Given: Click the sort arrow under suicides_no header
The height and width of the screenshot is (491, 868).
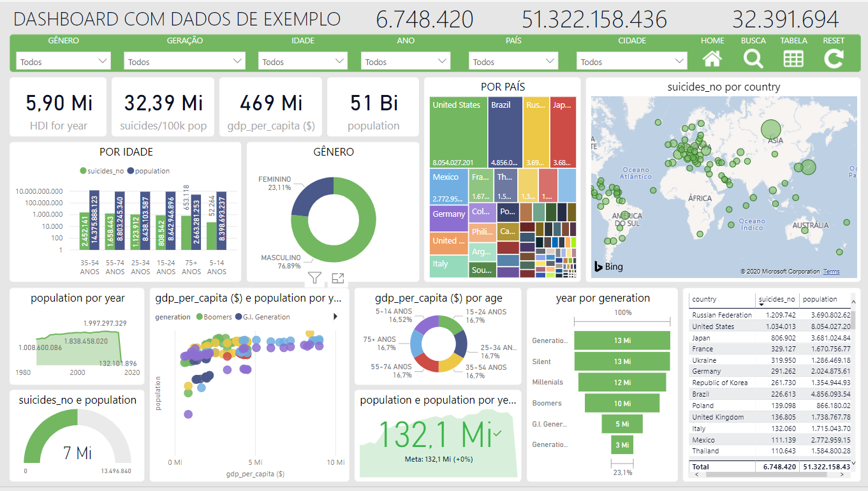Looking at the screenshot, I should (x=761, y=305).
